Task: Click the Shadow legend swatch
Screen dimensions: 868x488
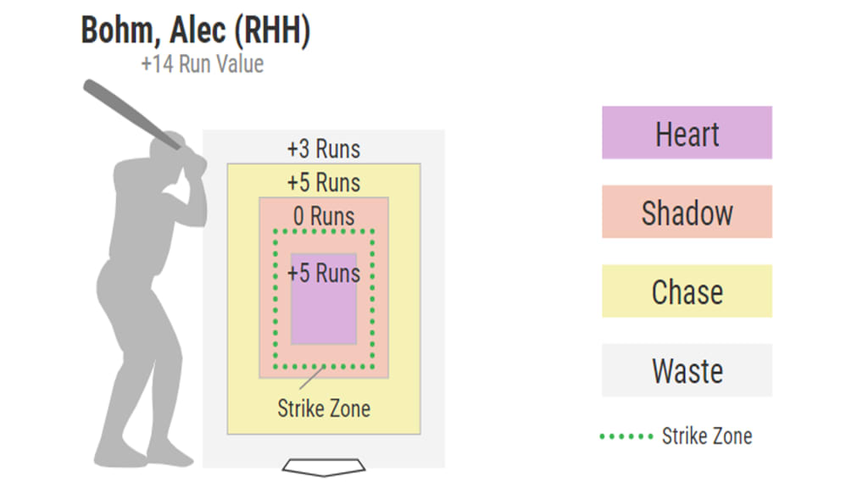Action: pyautogui.click(x=687, y=212)
